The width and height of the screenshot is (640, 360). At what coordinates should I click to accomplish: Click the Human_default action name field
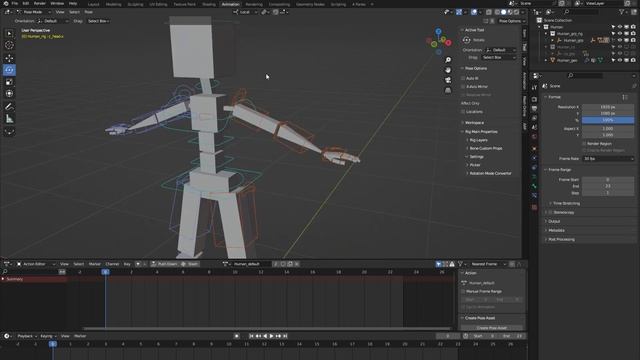click(251, 264)
